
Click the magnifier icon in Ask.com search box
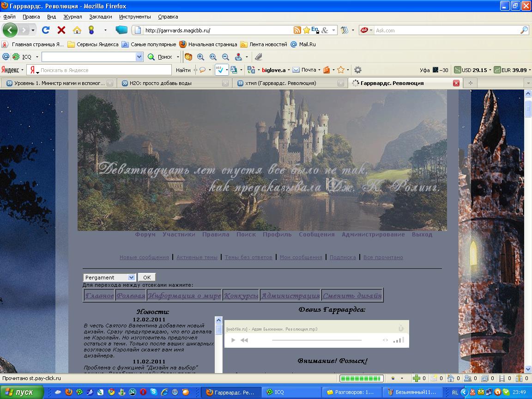[524, 30]
